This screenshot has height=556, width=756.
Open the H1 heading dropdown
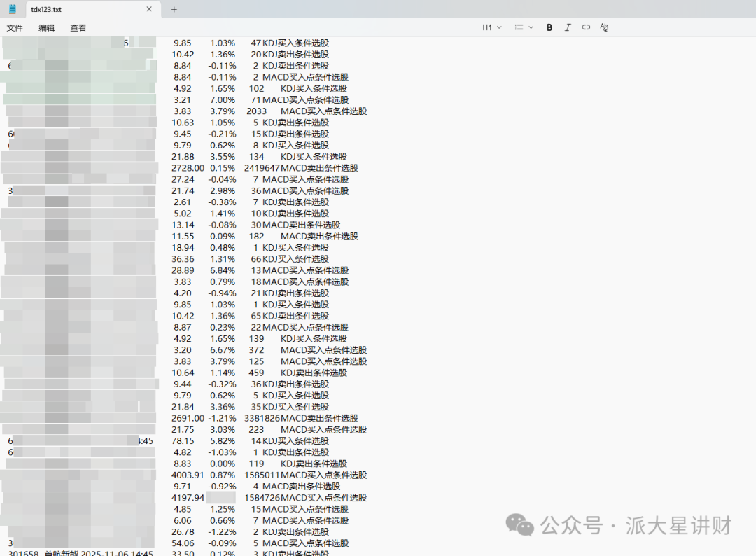point(492,27)
